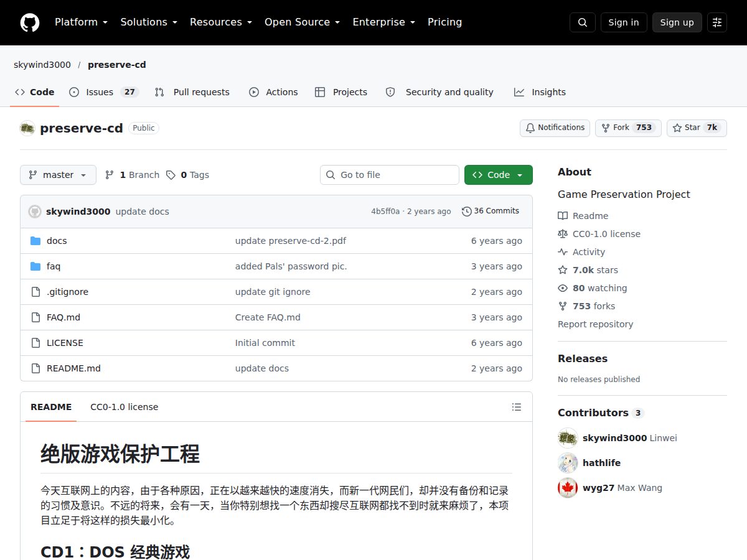This screenshot has width=747, height=560.
Task: Click the search magnifier icon in the header
Action: click(583, 22)
